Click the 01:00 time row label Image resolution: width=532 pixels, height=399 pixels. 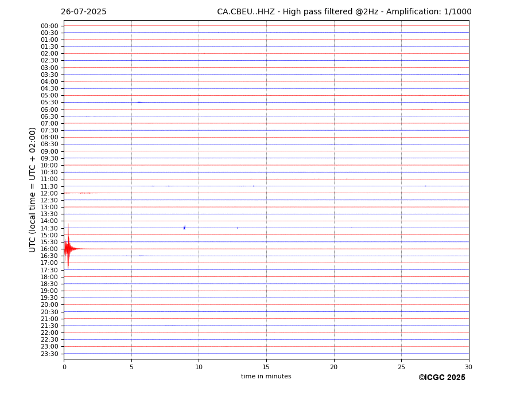point(49,40)
